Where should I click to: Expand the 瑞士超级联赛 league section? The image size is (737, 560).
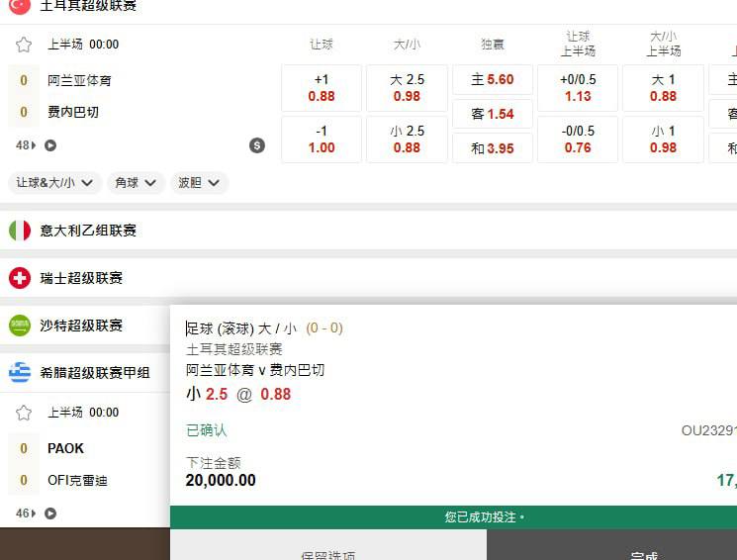click(x=81, y=278)
